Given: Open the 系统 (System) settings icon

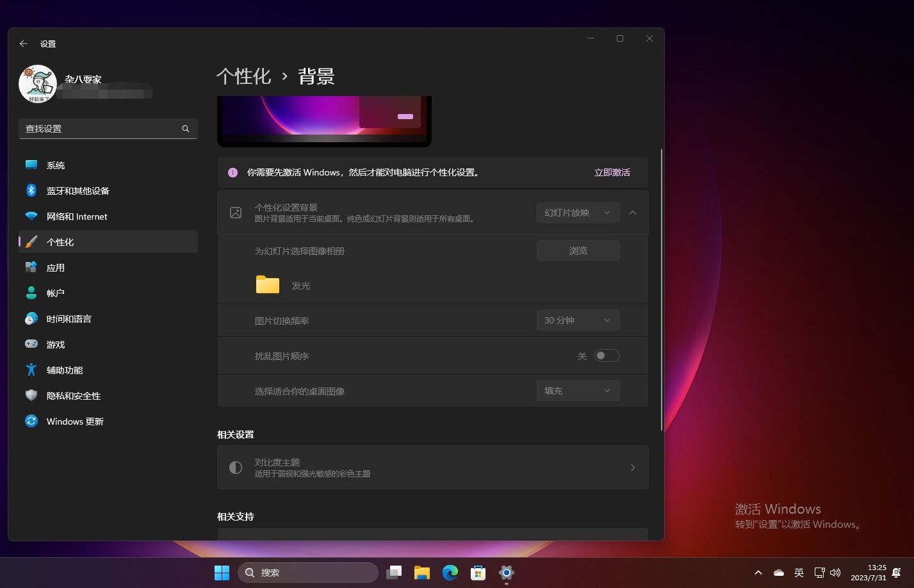Looking at the screenshot, I should point(31,165).
